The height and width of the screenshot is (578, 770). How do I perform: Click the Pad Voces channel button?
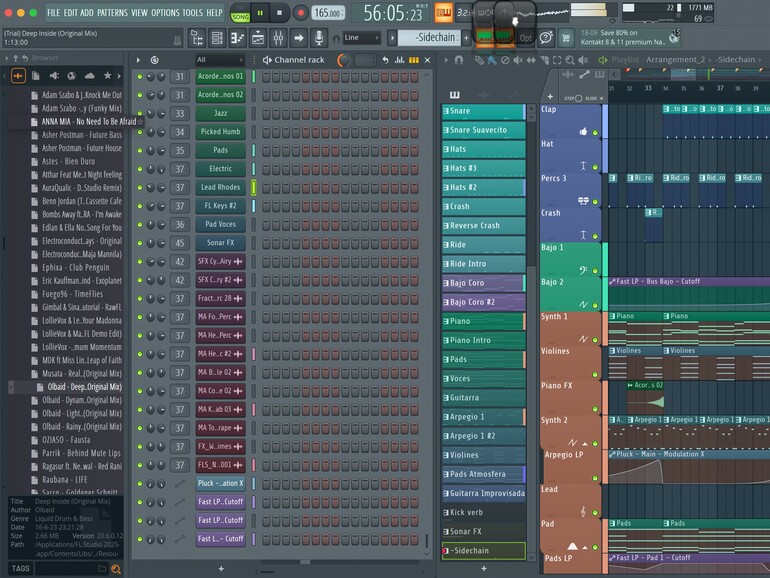pos(220,224)
